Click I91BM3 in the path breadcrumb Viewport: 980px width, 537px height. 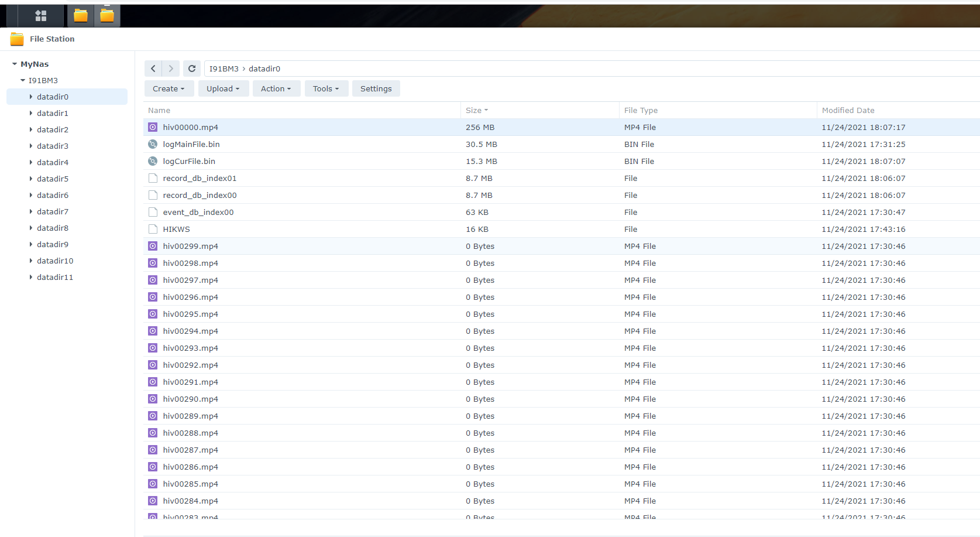223,69
